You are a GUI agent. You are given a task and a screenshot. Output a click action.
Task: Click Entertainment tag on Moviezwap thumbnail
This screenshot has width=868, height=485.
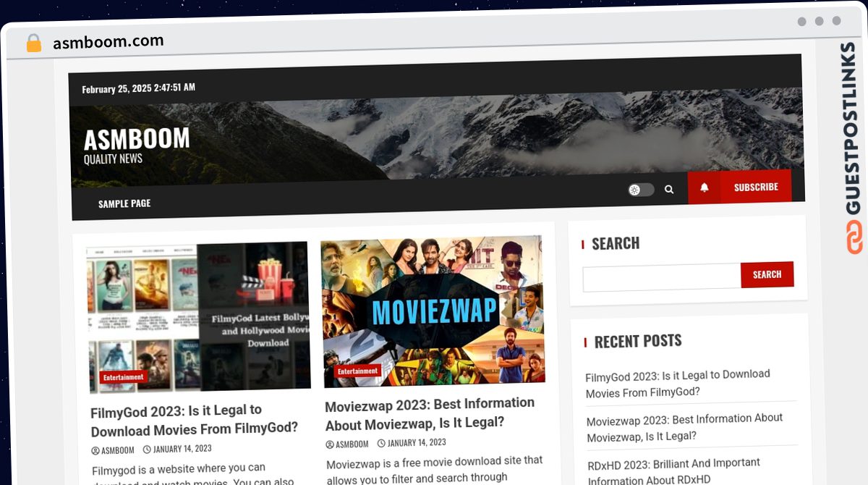pos(357,371)
